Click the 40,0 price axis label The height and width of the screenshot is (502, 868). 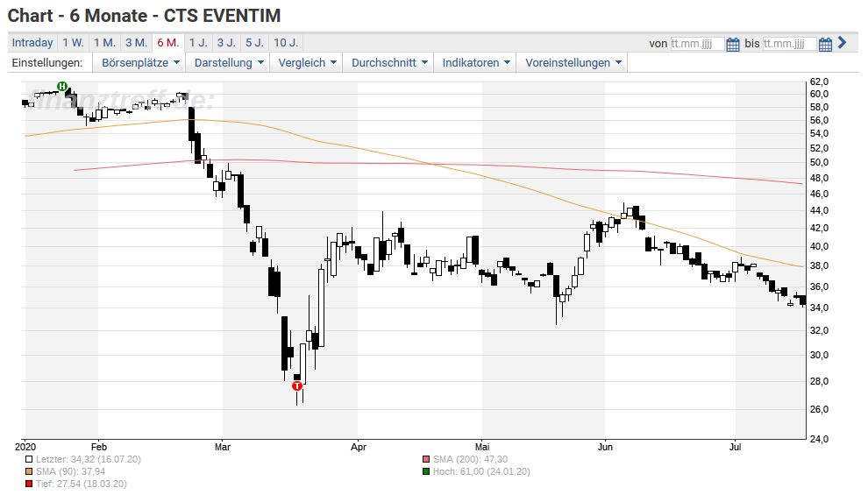(819, 246)
